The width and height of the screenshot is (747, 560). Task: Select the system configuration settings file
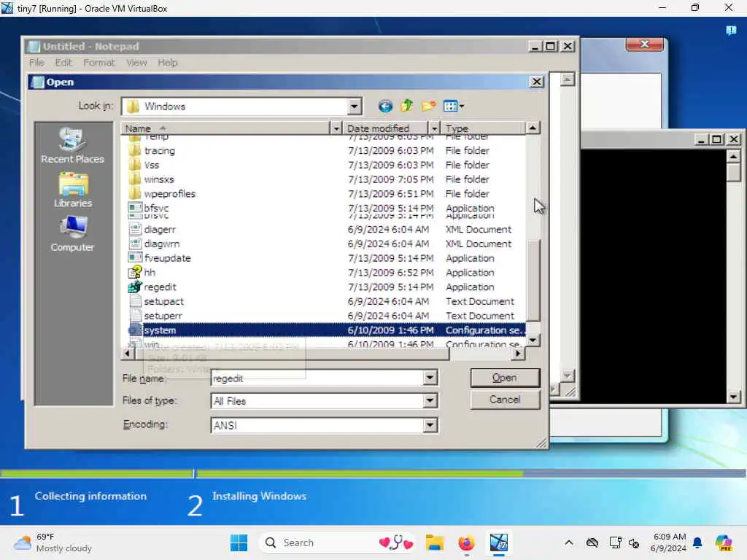point(160,330)
